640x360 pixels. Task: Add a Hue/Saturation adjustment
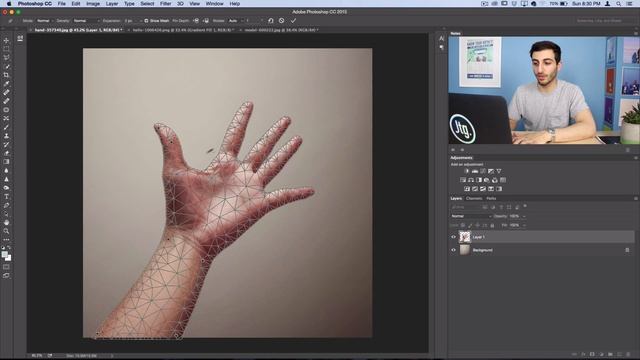click(463, 180)
